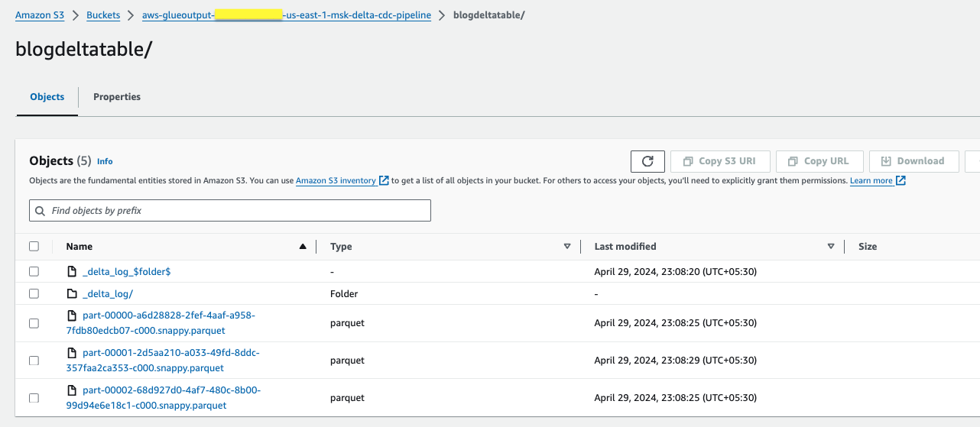
Task: Click the file icon beside part-00002 parquet
Action: [72, 390]
